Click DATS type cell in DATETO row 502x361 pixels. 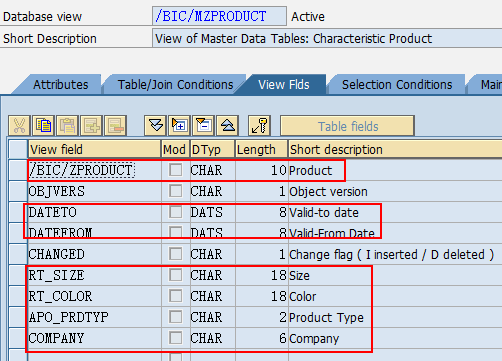pyautogui.click(x=212, y=212)
